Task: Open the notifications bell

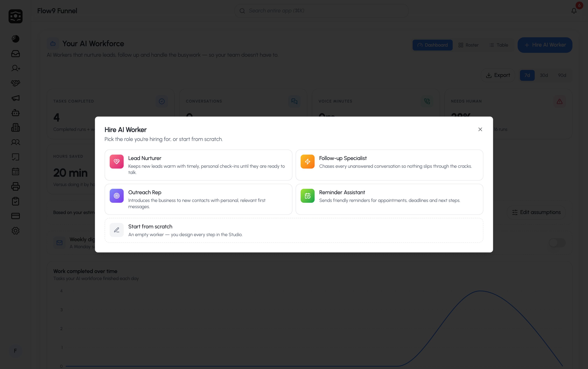Action: pos(574,11)
